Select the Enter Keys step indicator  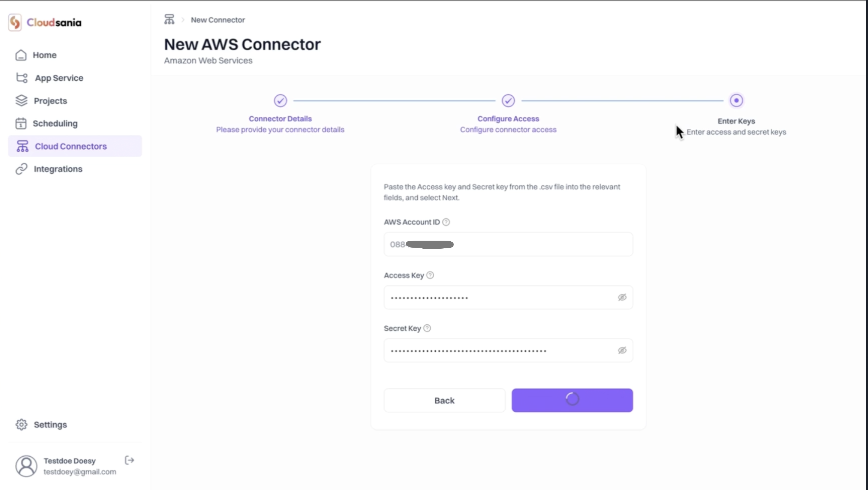(x=736, y=100)
